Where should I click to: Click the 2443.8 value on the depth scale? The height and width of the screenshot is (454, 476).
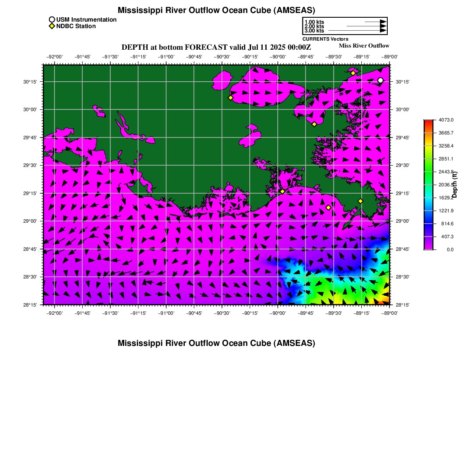point(446,172)
